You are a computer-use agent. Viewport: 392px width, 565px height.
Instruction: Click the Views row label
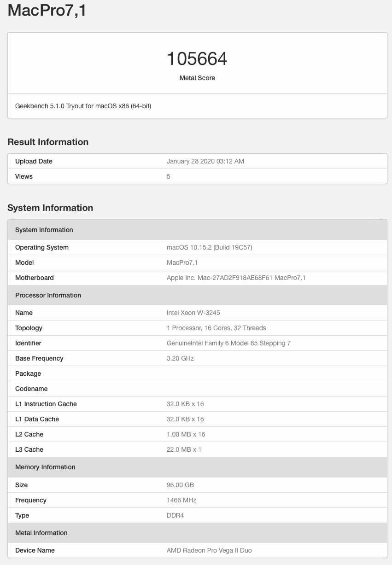pyautogui.click(x=24, y=176)
